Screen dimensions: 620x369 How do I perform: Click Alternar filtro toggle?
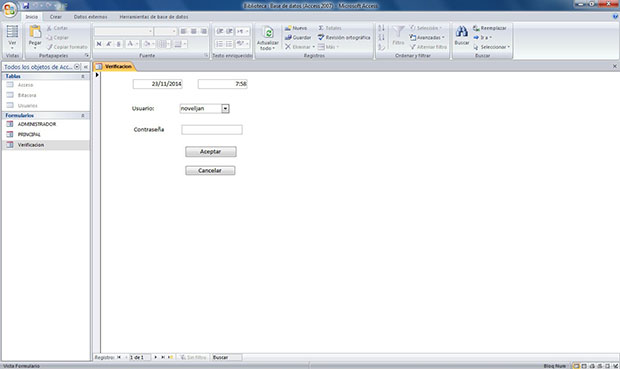(x=428, y=47)
